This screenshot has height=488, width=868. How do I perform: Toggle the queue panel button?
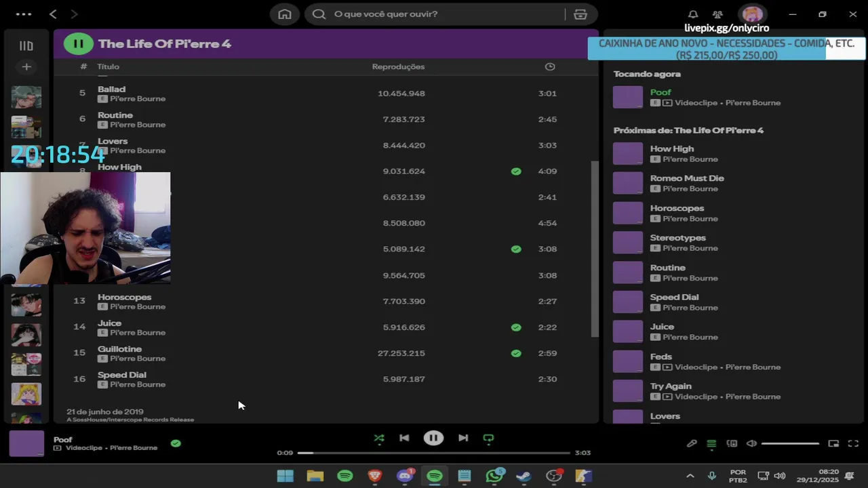point(711,444)
